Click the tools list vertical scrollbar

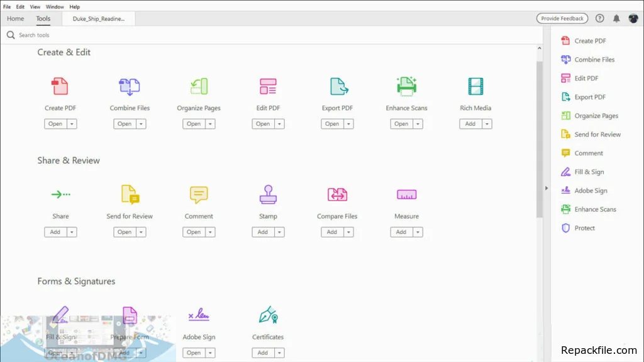pos(539,140)
